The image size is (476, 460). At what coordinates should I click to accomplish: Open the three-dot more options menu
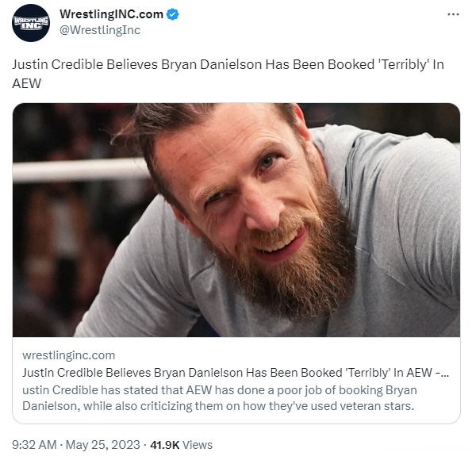coord(453,14)
